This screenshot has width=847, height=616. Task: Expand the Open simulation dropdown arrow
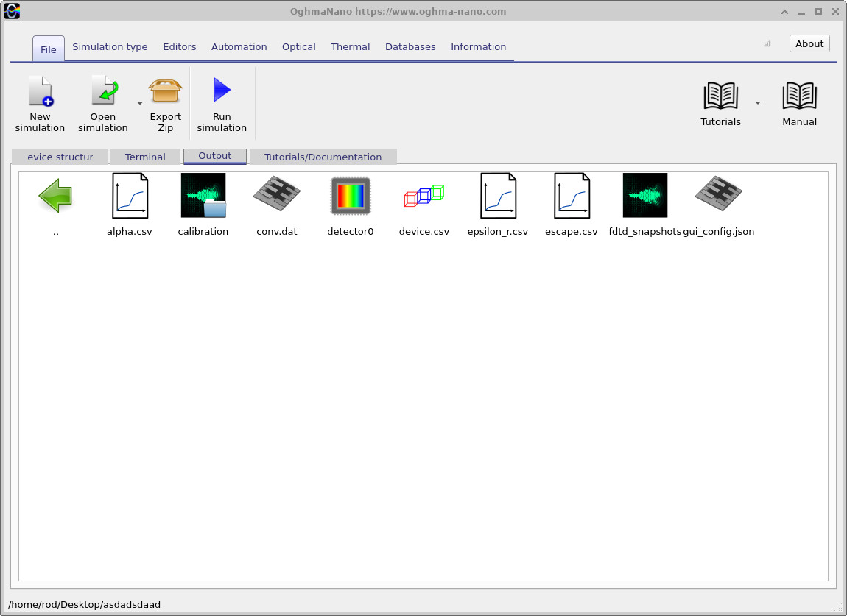[x=139, y=103]
